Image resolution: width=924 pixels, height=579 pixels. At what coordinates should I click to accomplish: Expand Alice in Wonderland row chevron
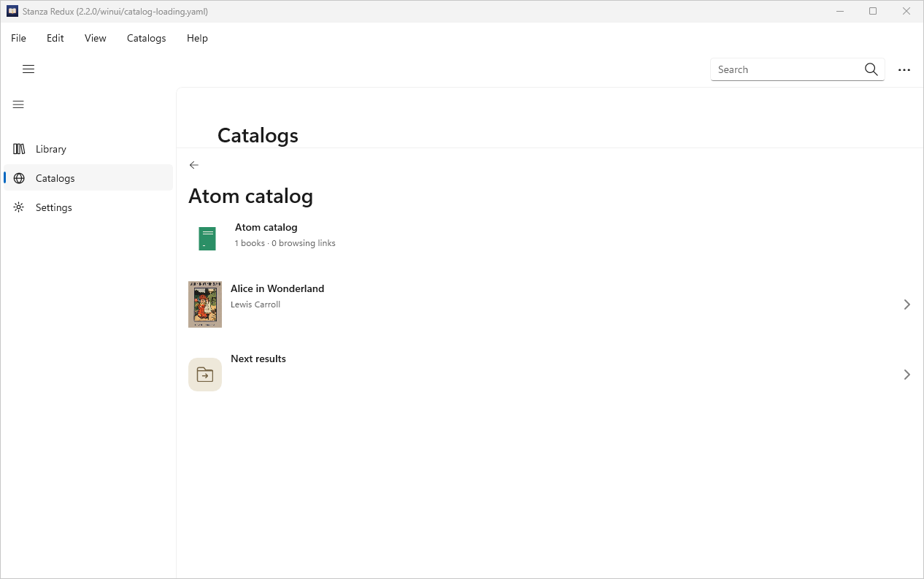[907, 304]
